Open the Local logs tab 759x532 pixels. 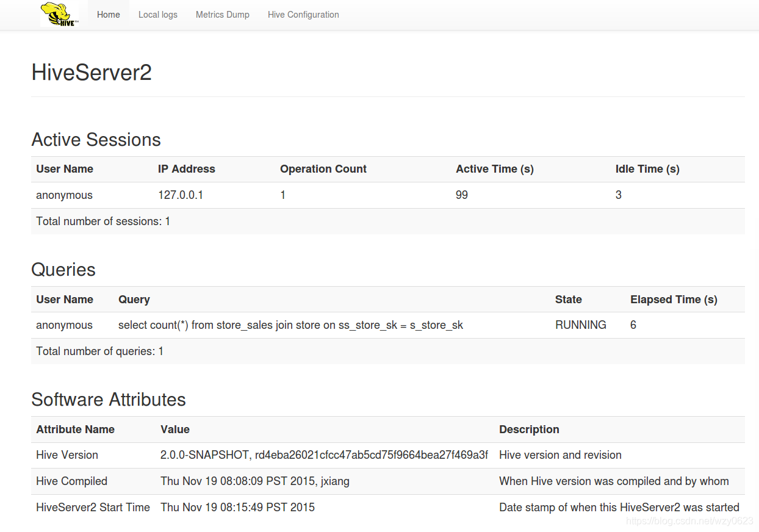click(x=158, y=15)
